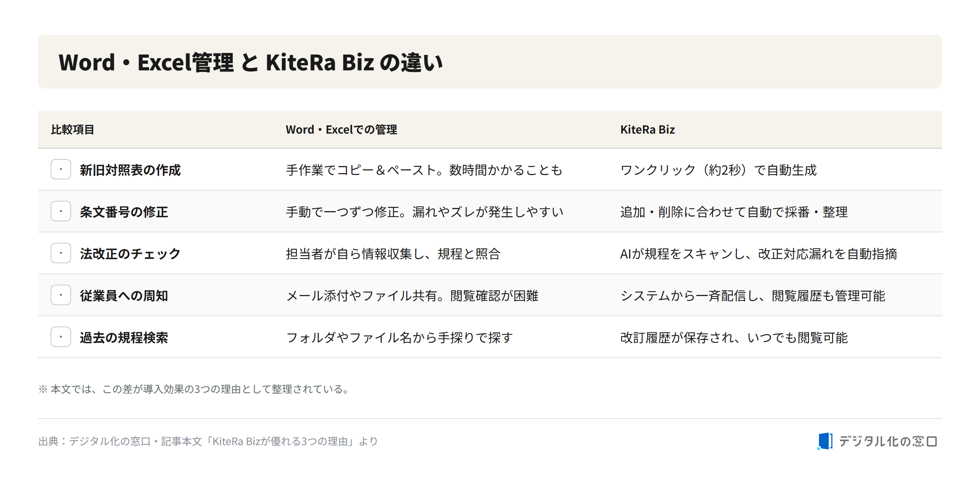Image resolution: width=980 pixels, height=487 pixels.
Task: Click the title Word・Excel管理 と KiteRa Biz の違い
Action: point(251,62)
